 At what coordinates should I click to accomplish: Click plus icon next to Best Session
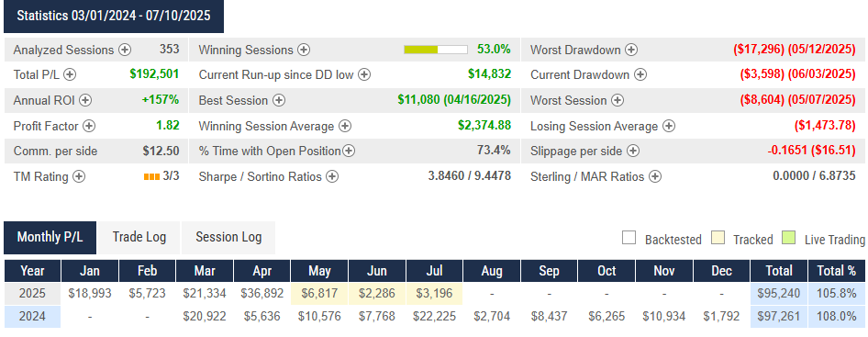pos(278,100)
